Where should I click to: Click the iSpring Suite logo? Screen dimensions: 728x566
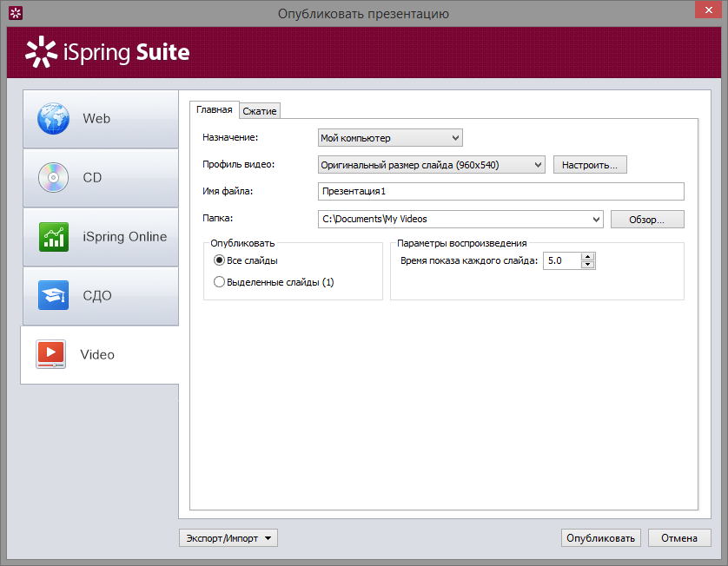107,52
